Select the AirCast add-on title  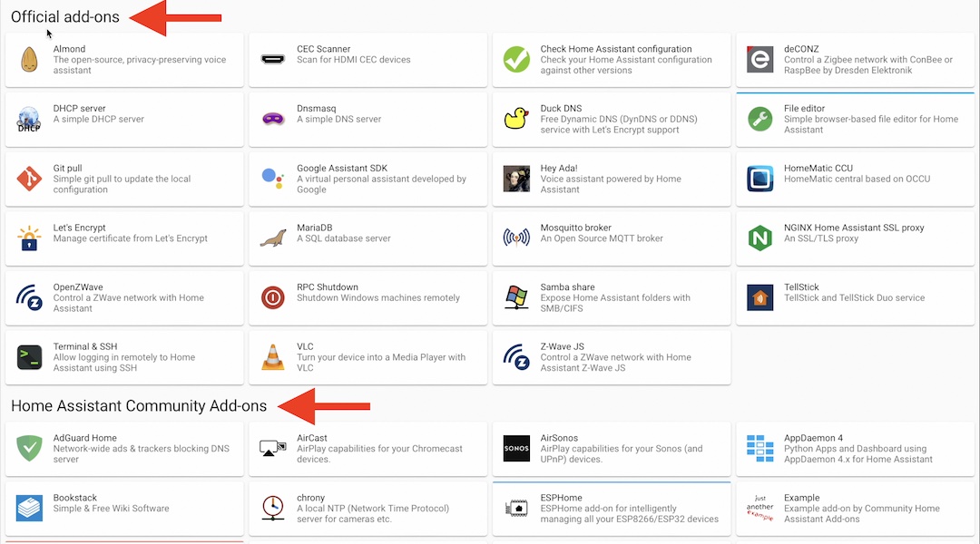(312, 438)
